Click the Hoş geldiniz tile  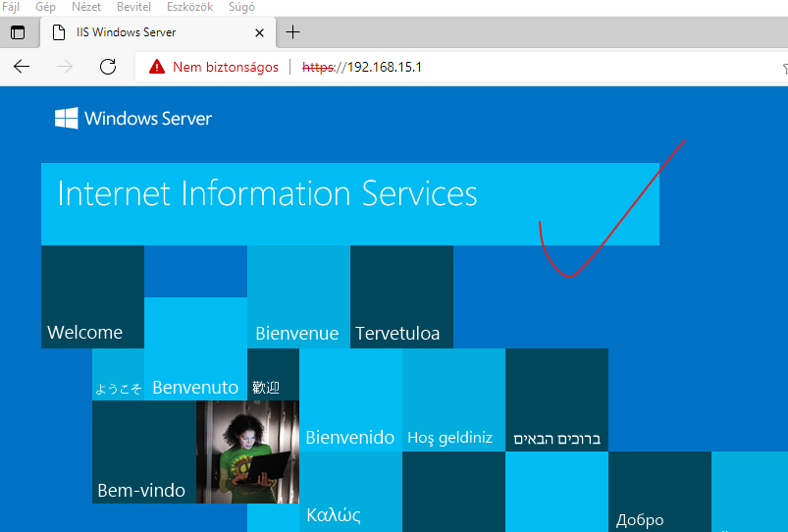(x=453, y=399)
